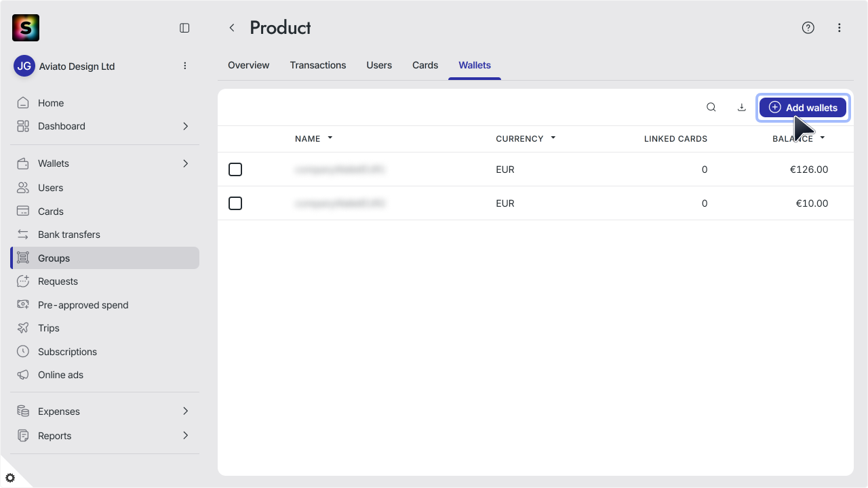Select the Wallets tab

tap(475, 65)
